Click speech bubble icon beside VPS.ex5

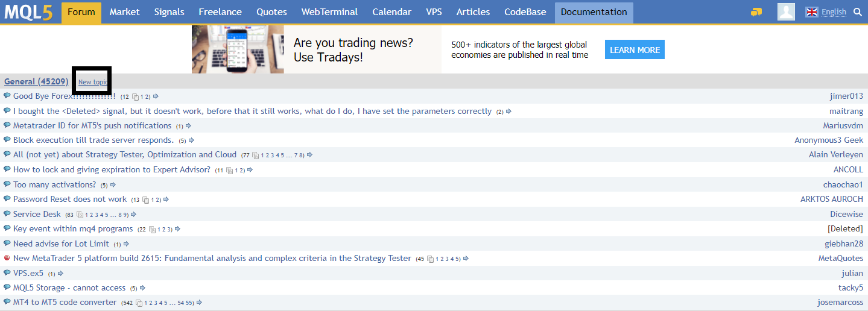pos(7,273)
